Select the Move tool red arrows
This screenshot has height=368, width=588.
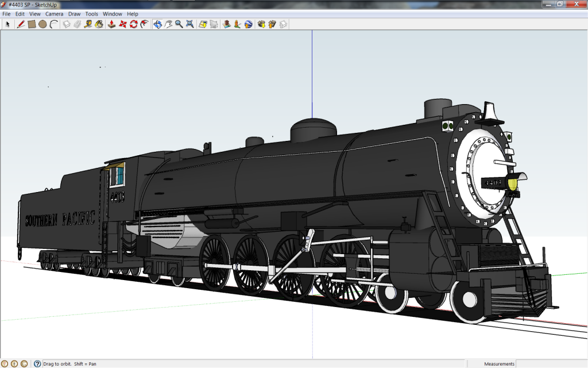pyautogui.click(x=123, y=24)
